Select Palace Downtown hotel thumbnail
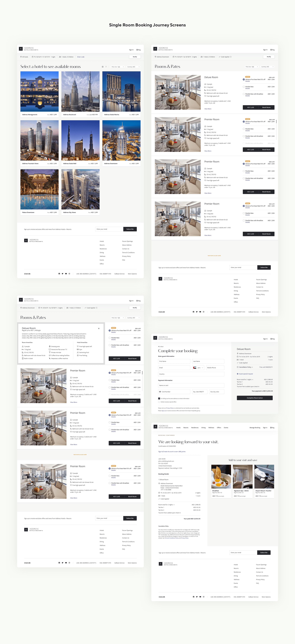This screenshot has height=644, width=295. point(39,189)
